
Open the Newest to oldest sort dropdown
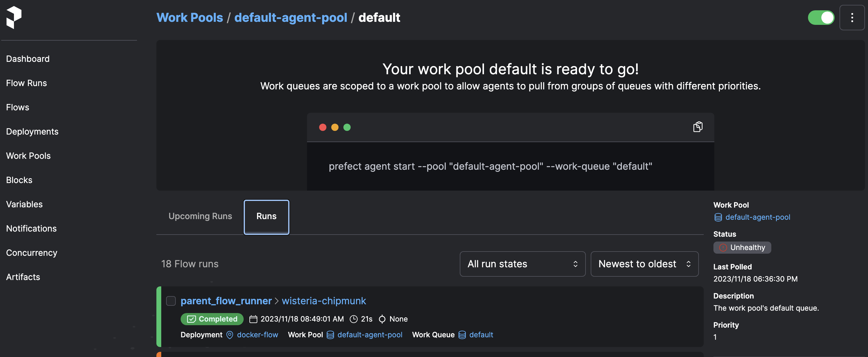tap(644, 264)
